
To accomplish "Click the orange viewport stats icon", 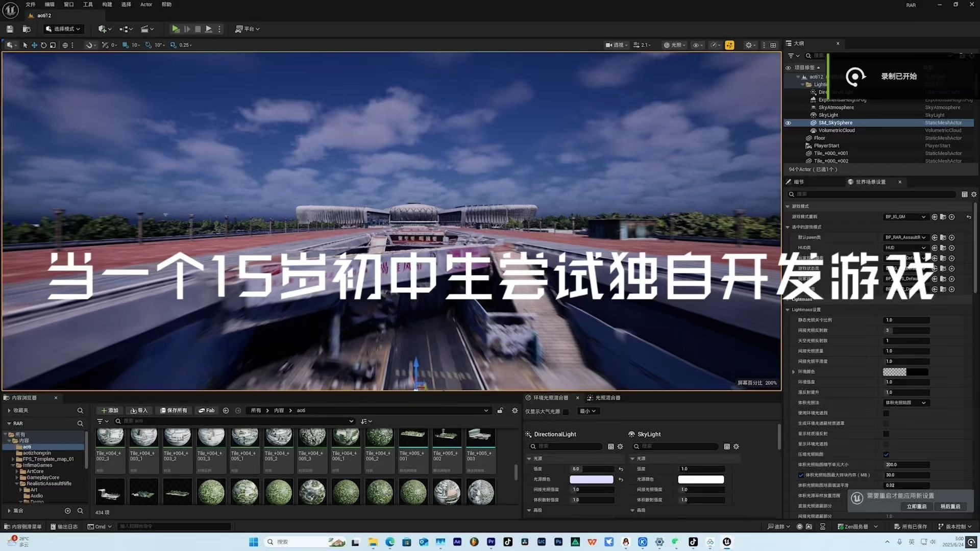I will tap(729, 45).
